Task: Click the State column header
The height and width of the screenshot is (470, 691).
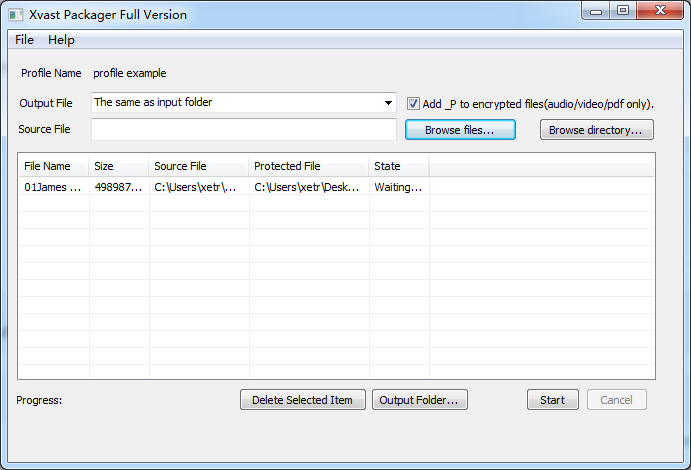Action: (398, 166)
